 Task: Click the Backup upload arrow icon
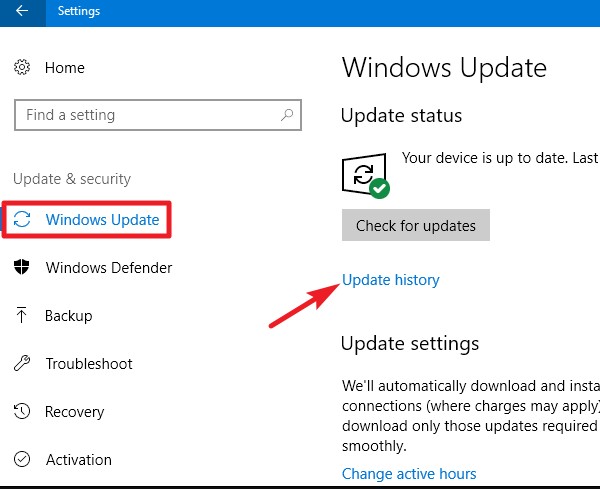tap(21, 315)
